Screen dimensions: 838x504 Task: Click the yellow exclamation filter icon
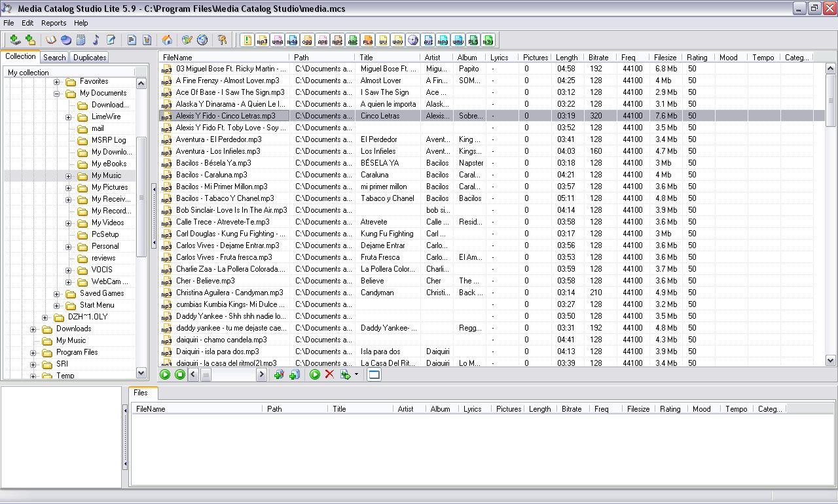[247, 41]
